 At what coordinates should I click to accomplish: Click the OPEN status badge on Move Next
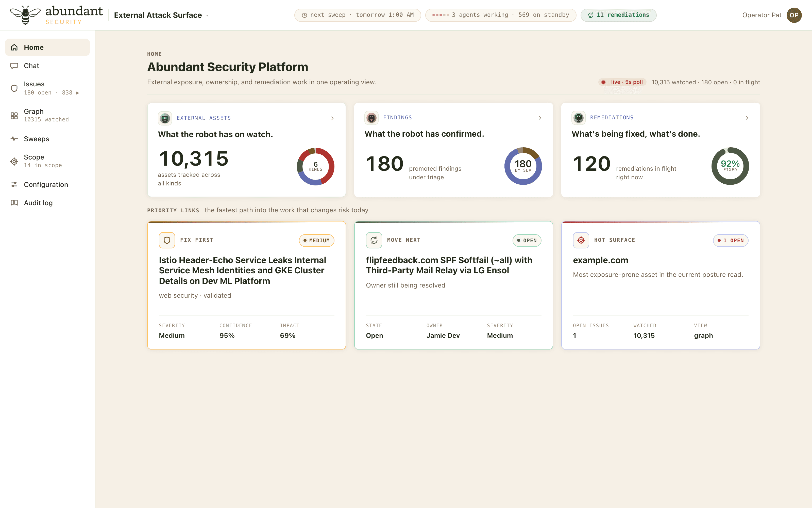point(527,241)
